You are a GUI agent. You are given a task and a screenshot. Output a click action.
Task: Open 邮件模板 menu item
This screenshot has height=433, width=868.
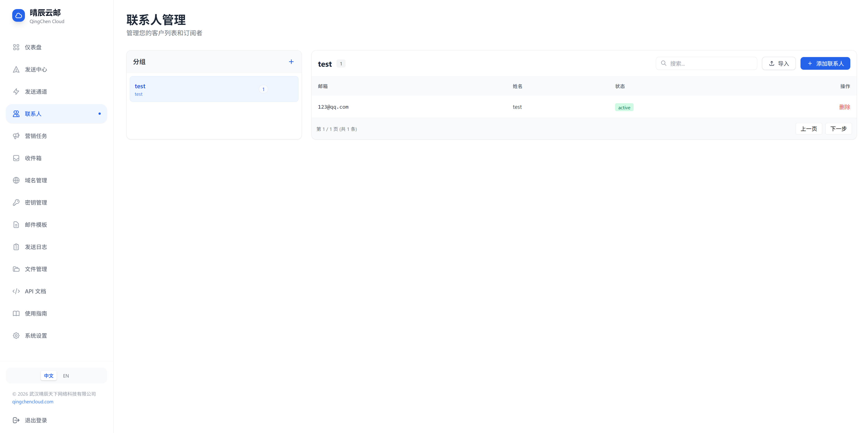(36, 225)
